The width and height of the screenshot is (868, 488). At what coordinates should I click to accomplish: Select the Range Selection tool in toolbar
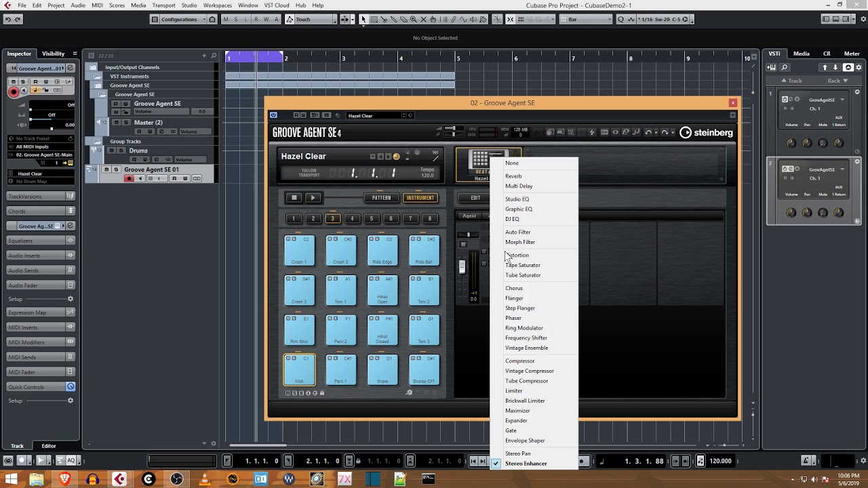click(373, 20)
